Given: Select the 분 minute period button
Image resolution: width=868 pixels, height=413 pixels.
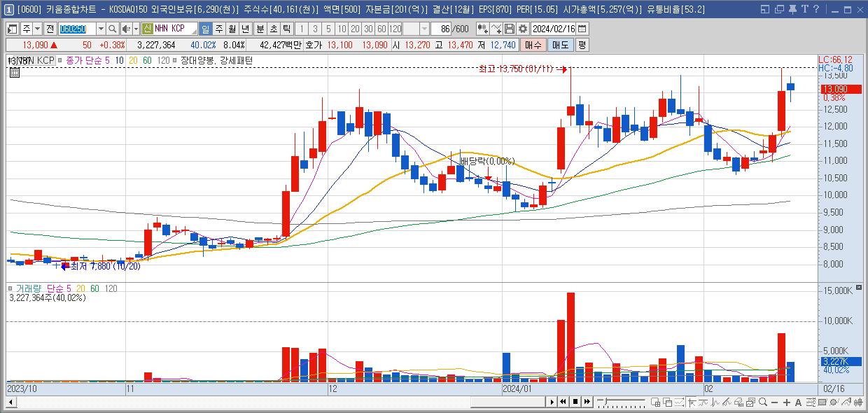Looking at the screenshot, I should coord(260,29).
